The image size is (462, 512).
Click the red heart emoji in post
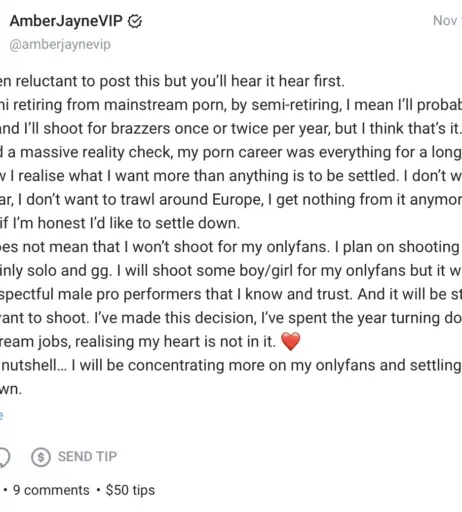coord(291,341)
